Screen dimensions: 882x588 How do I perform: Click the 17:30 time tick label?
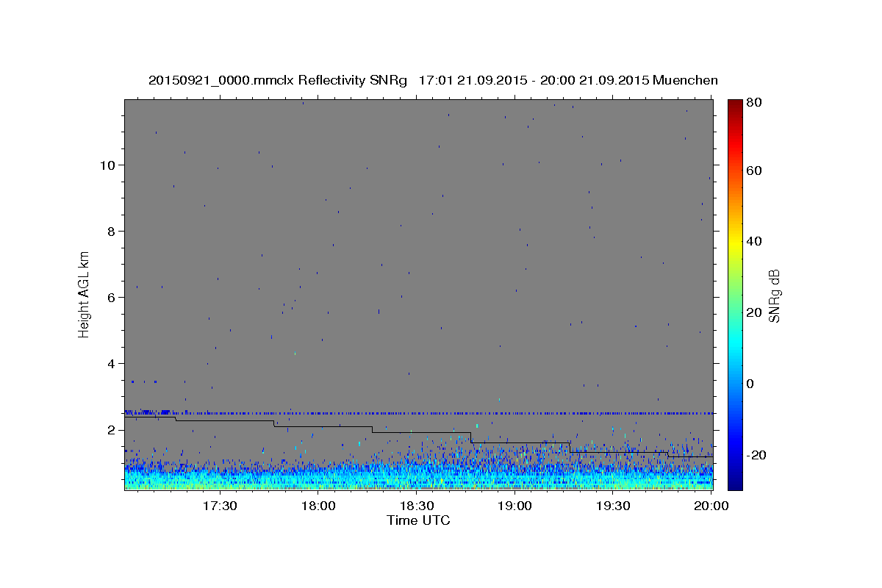coord(219,506)
